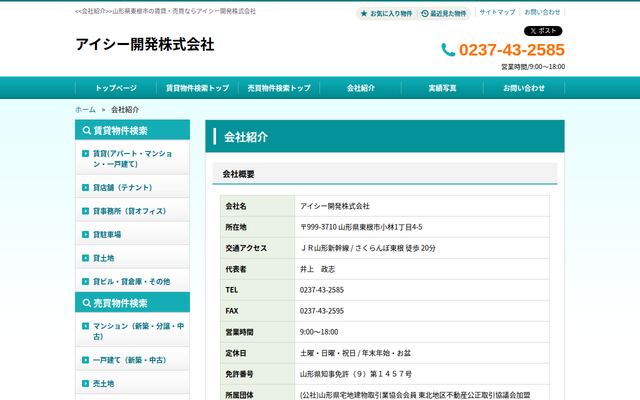
Task: Open the 会社紹介 navigation tab
Action: 361,88
